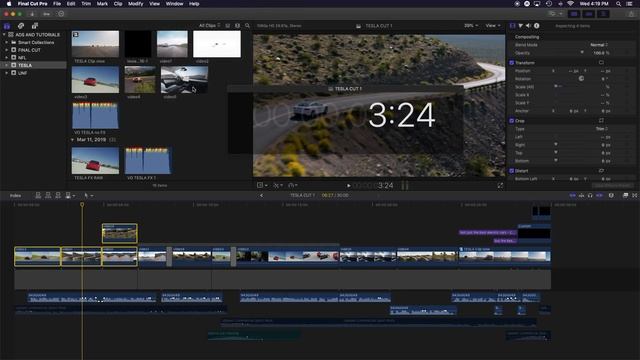Viewport: 640px width, 360px height.
Task: Toggle audio skimming icon in timeline
Action: (582, 196)
